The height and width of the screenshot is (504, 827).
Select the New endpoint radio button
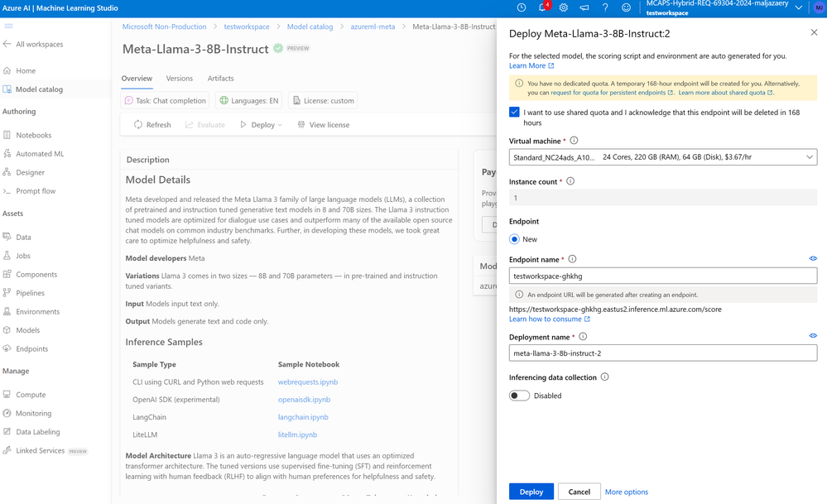point(514,239)
